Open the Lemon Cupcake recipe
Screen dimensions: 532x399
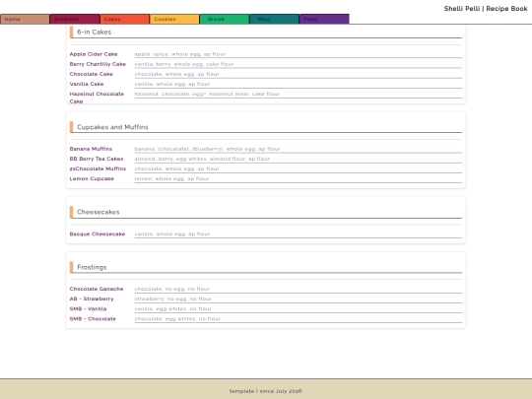click(92, 178)
